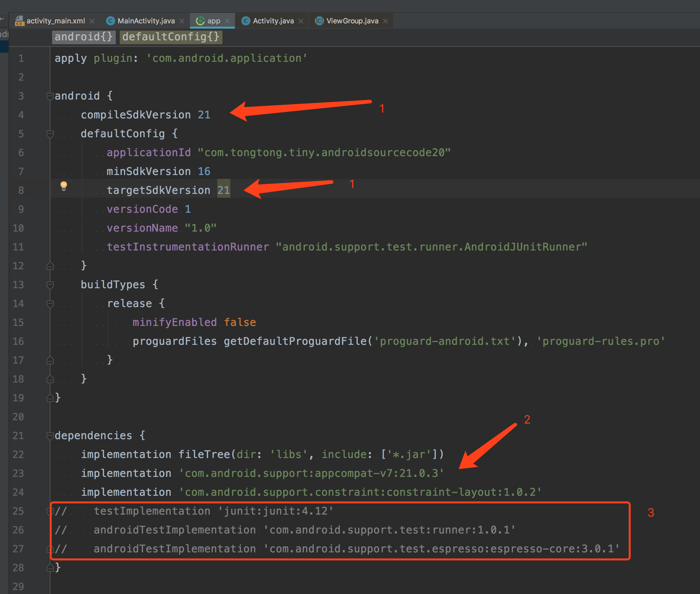Click line number 23 in the gutter

pos(18,473)
